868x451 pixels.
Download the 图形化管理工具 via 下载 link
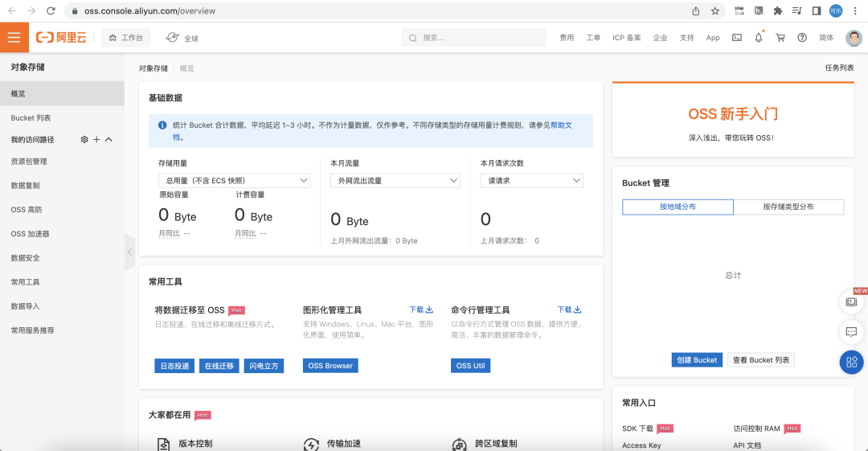coord(420,310)
